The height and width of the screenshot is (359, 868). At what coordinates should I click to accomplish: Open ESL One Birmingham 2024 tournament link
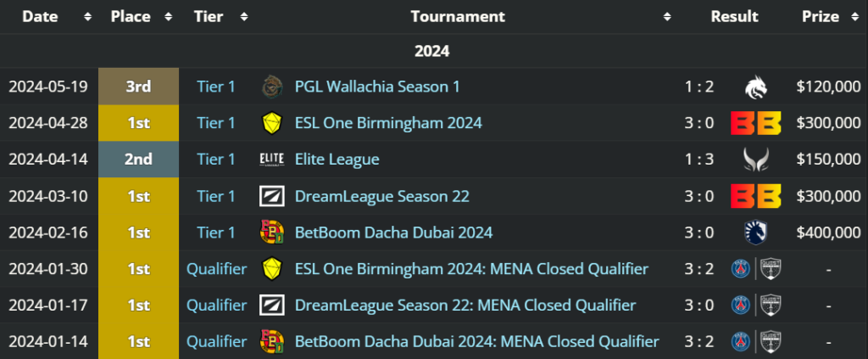(x=388, y=123)
